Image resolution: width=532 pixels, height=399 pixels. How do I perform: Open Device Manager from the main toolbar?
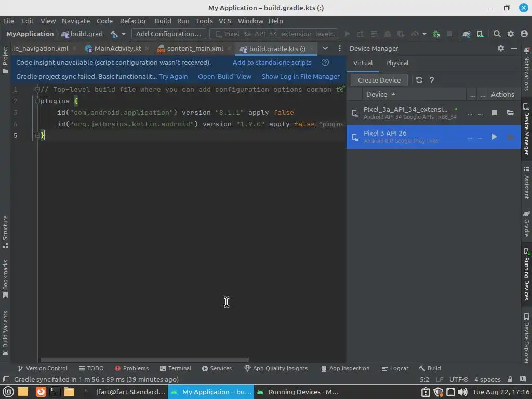point(480,34)
